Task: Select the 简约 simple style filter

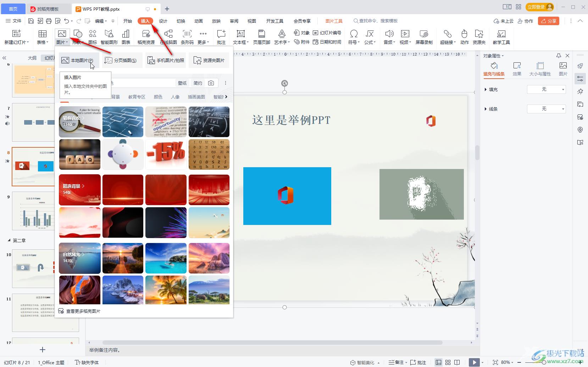Action: 198,83
